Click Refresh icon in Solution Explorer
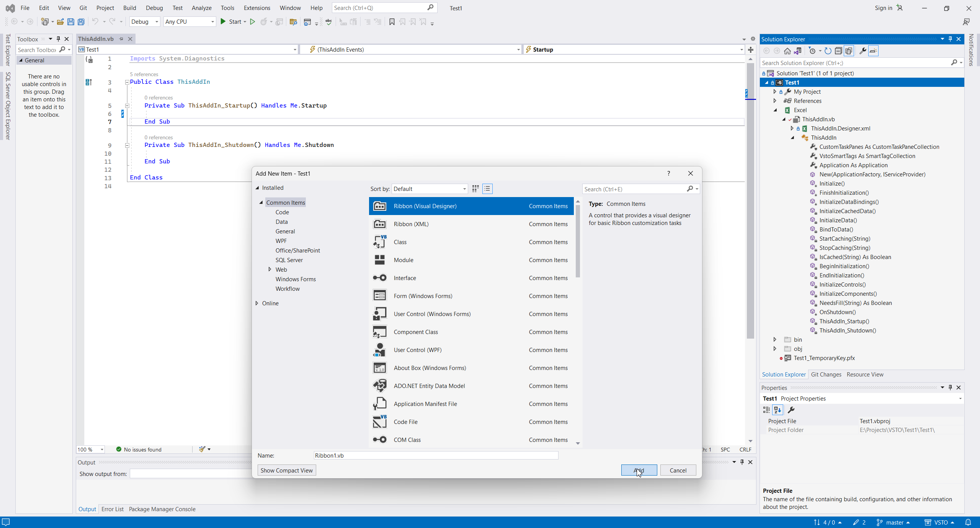This screenshot has width=980, height=528. pos(828,51)
